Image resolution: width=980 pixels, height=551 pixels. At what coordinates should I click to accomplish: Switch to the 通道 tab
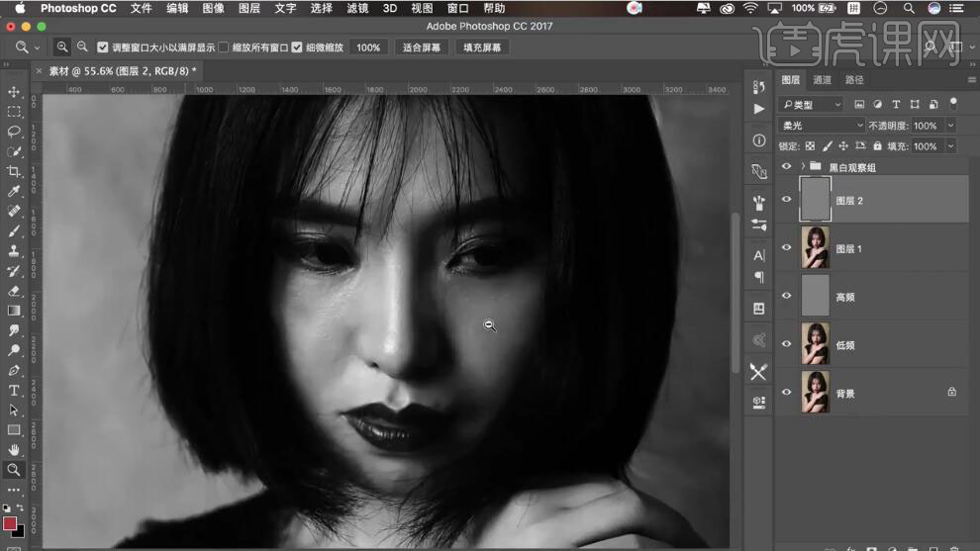click(x=823, y=80)
